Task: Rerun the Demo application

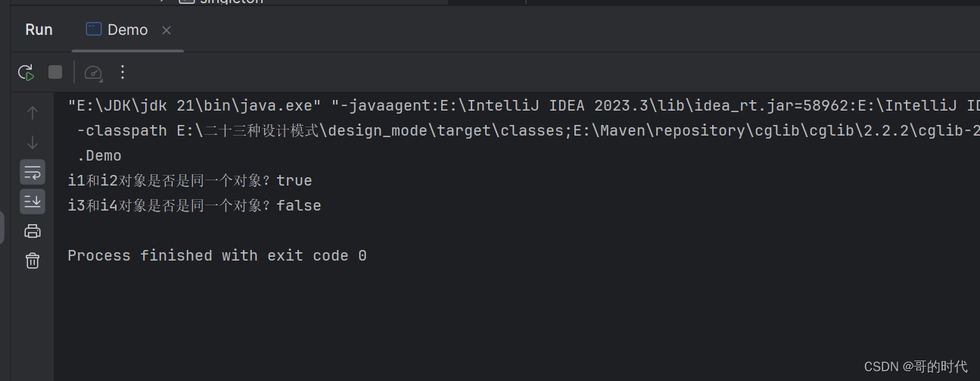Action: coord(26,73)
